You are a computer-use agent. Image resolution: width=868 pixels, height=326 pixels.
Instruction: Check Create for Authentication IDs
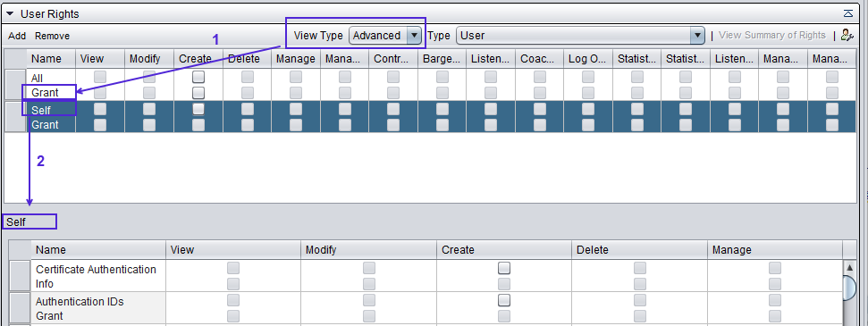[x=504, y=300]
